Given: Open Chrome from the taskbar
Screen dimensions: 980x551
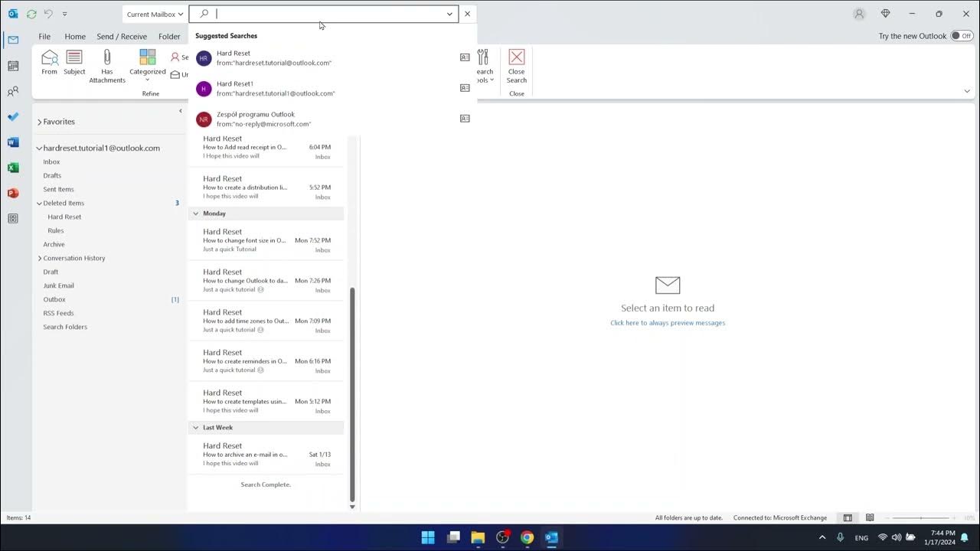Looking at the screenshot, I should (x=527, y=538).
